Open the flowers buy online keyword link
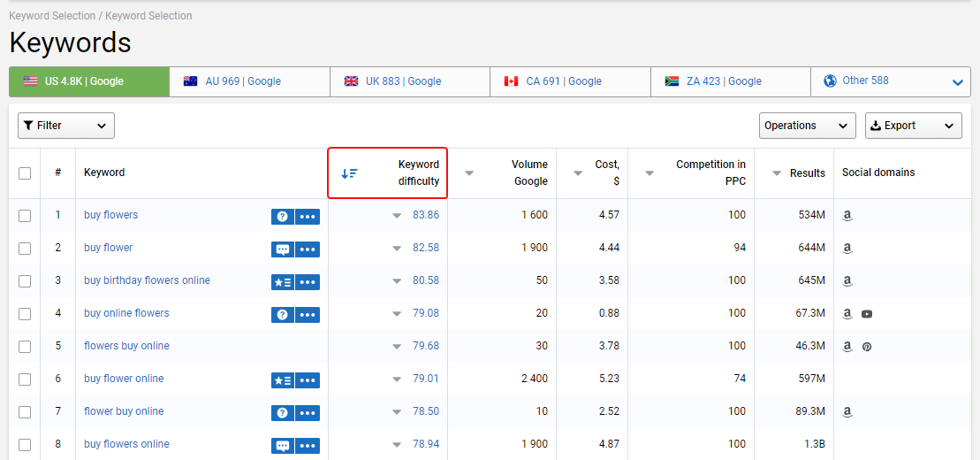The height and width of the screenshot is (460, 980). pos(126,346)
